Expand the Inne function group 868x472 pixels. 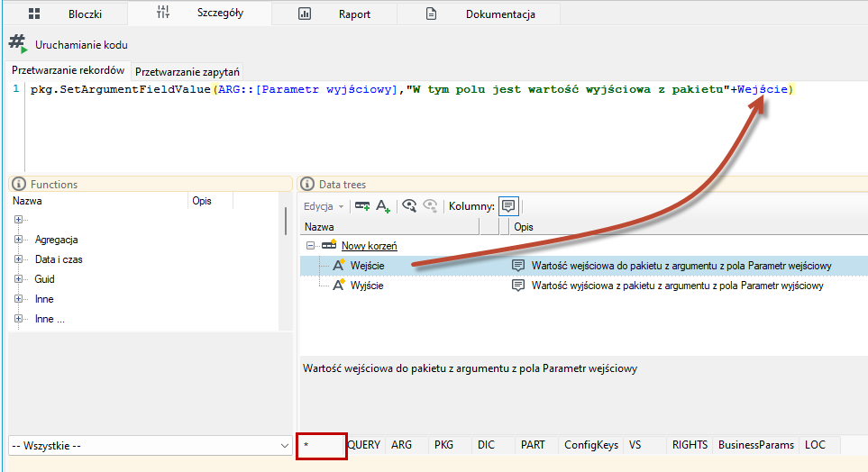18,299
